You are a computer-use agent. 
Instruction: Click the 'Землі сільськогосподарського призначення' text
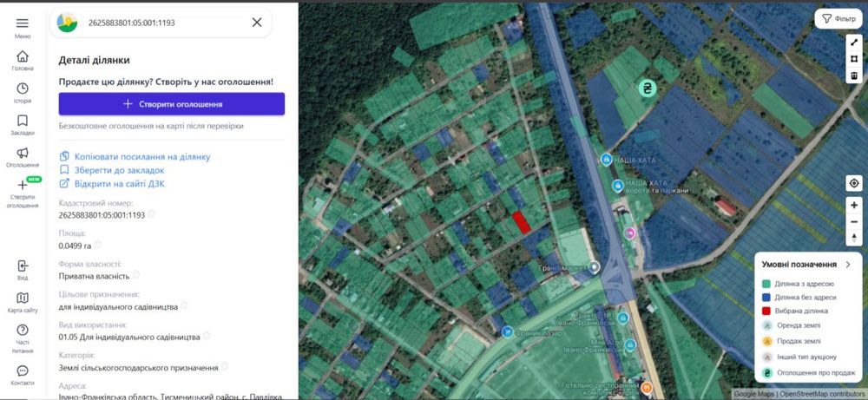click(138, 367)
